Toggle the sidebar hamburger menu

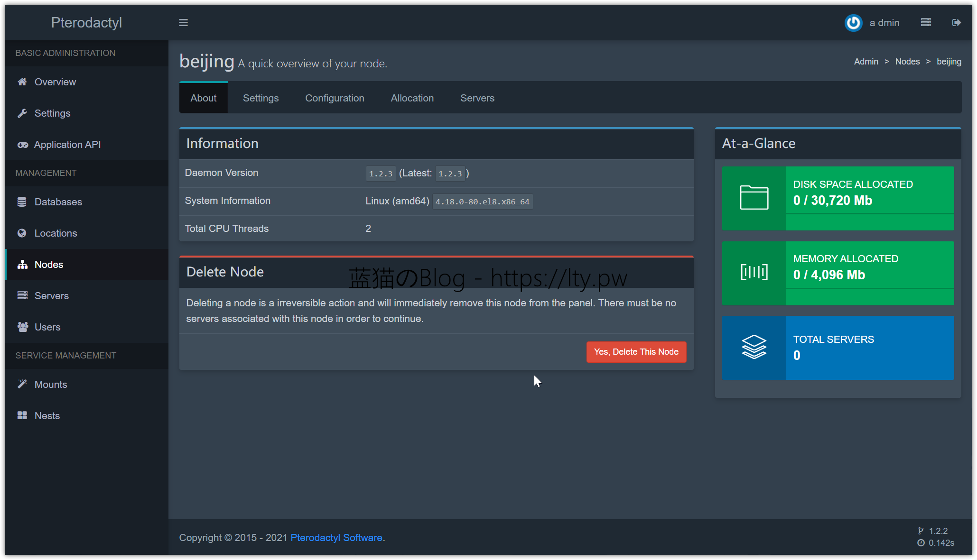183,23
